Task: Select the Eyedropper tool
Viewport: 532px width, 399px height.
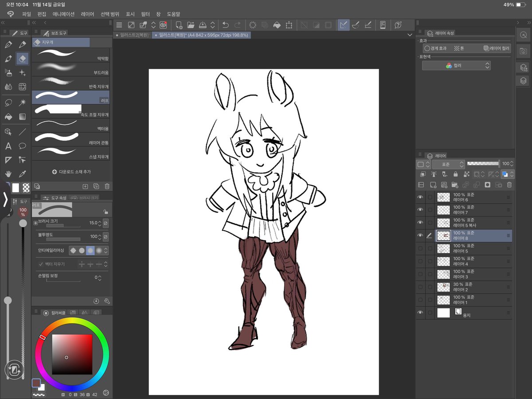Action: tap(23, 174)
